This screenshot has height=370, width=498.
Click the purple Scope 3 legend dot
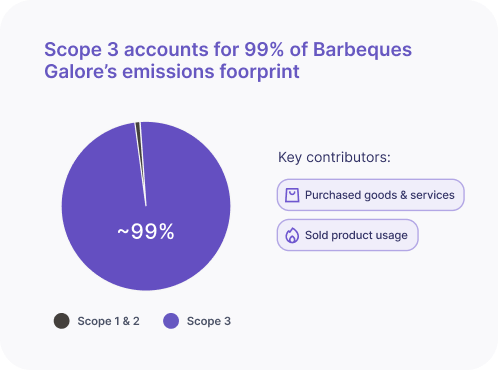[x=171, y=321]
